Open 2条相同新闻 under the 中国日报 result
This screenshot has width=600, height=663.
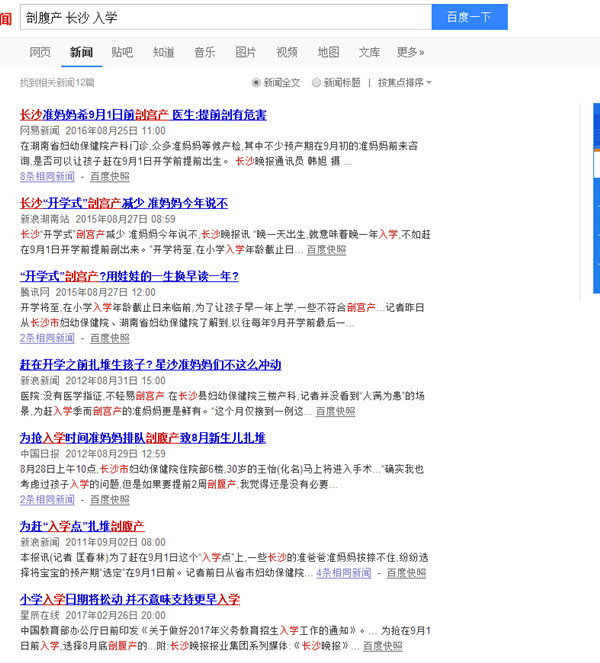(x=47, y=499)
